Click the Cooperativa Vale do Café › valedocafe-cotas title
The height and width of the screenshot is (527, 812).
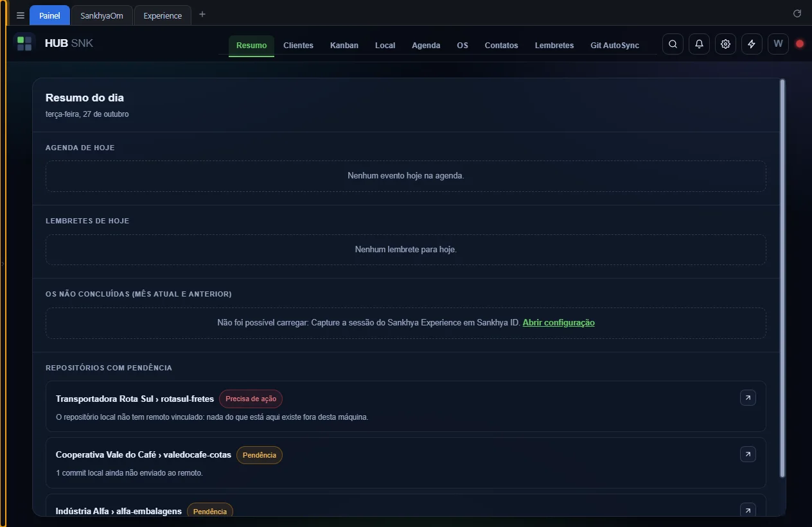143,455
